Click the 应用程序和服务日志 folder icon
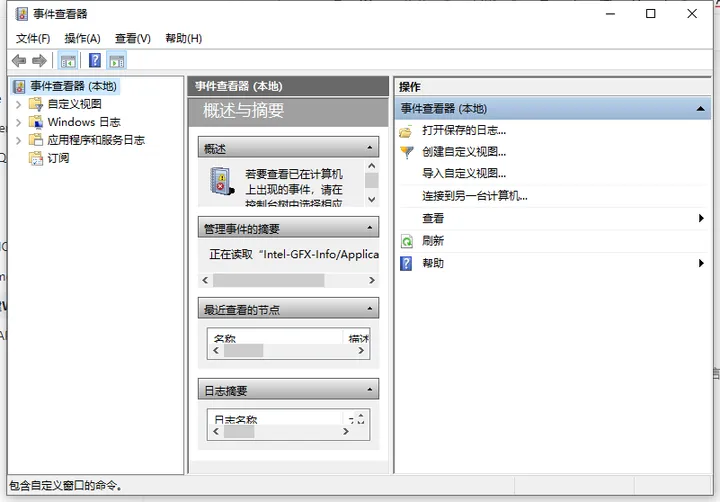Screen dimensions: 720x502 [x=36, y=140]
